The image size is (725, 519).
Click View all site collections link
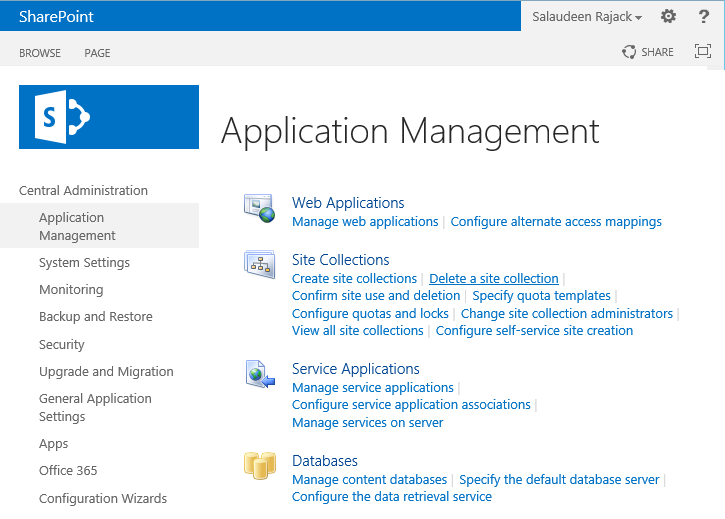click(357, 331)
